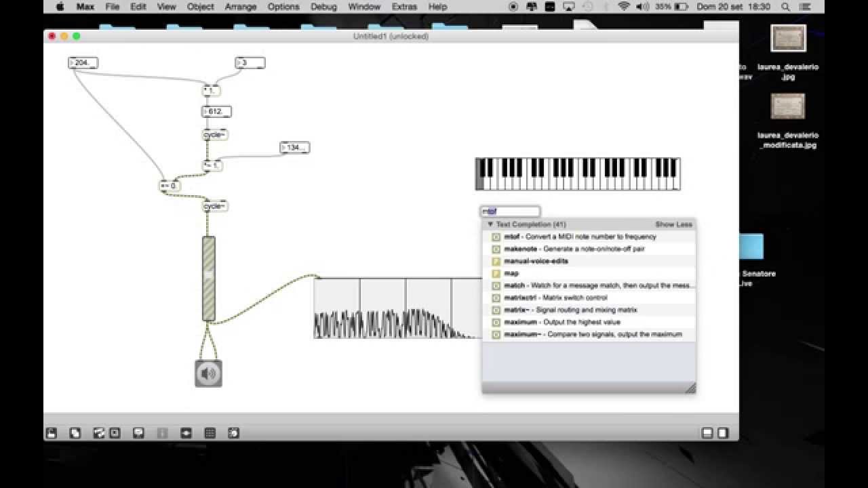Collapse the Text Completion disclosure triangle
The height and width of the screenshot is (488, 868).
click(x=490, y=224)
